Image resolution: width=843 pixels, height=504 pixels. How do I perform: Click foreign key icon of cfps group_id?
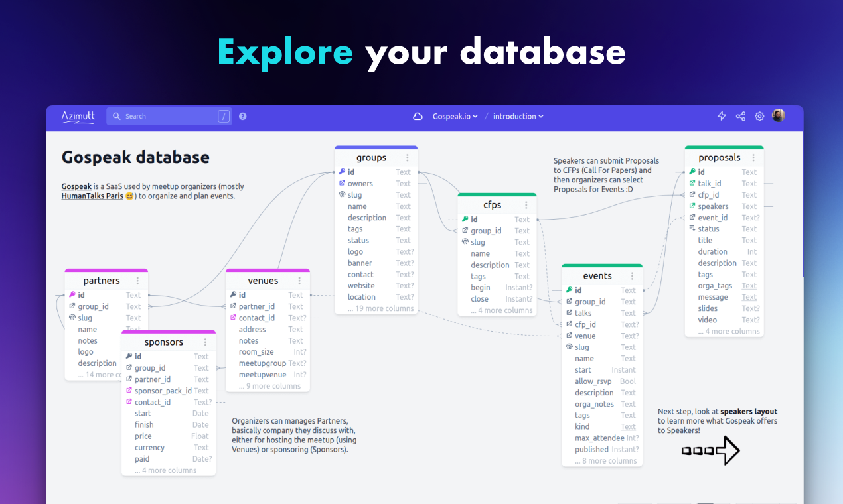pyautogui.click(x=465, y=231)
